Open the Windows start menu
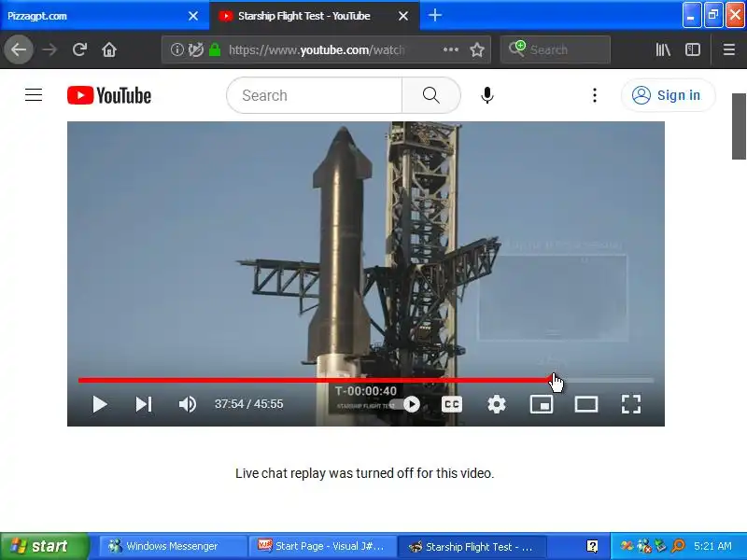Viewport: 747px width, 560px height. [44, 546]
